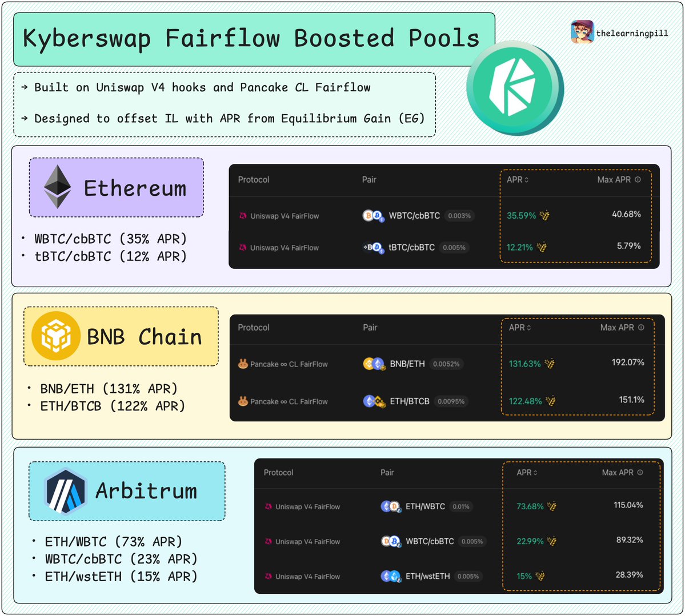Click Uniswap icon in WBTC/cbBTC 0.003% row
This screenshot has height=616, width=685.
243,216
